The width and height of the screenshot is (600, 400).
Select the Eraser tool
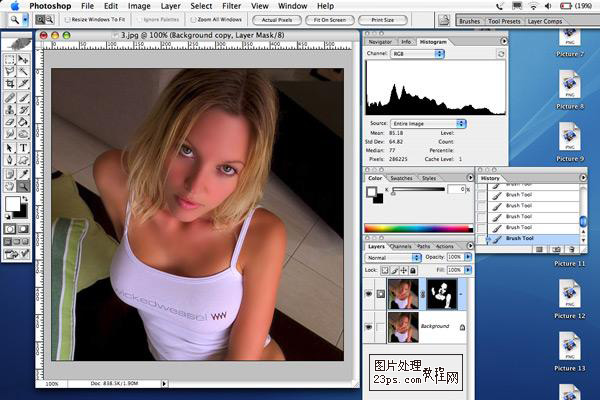pos(10,122)
